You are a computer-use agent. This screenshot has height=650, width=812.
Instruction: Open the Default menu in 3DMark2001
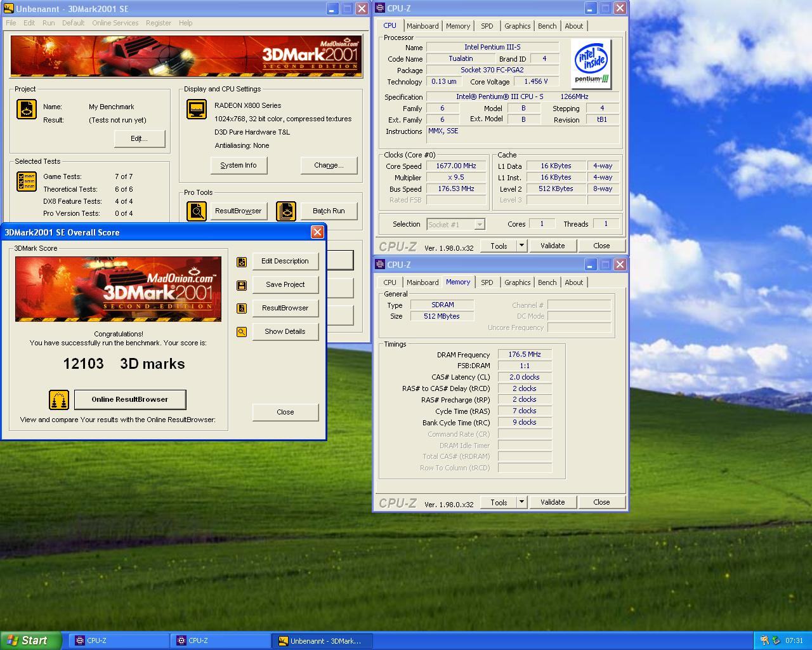(x=73, y=23)
